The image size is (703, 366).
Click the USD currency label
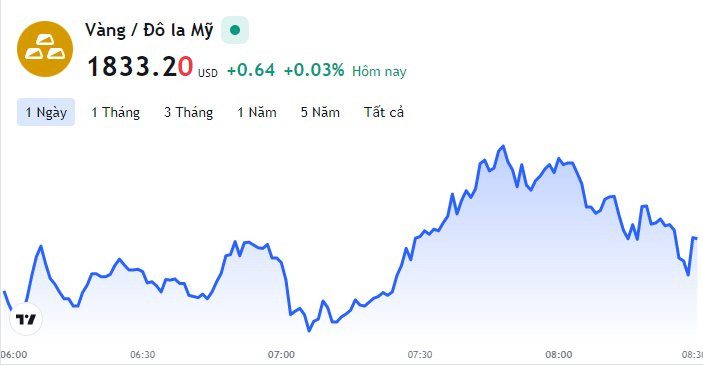[208, 73]
